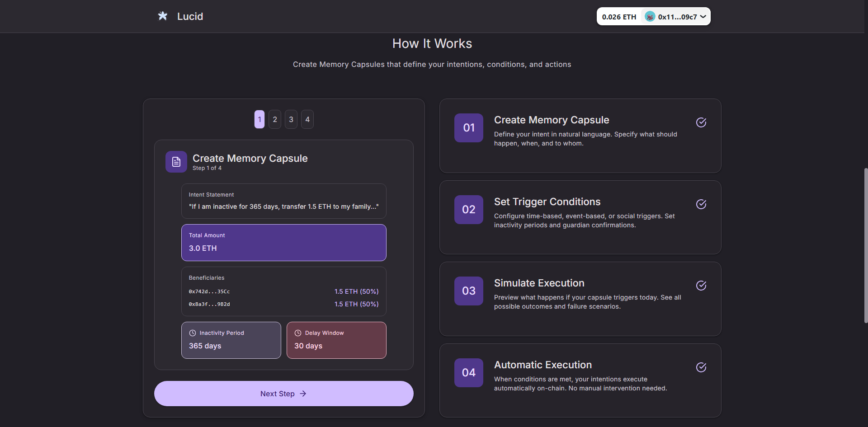Switch to step 3 tab

point(291,119)
